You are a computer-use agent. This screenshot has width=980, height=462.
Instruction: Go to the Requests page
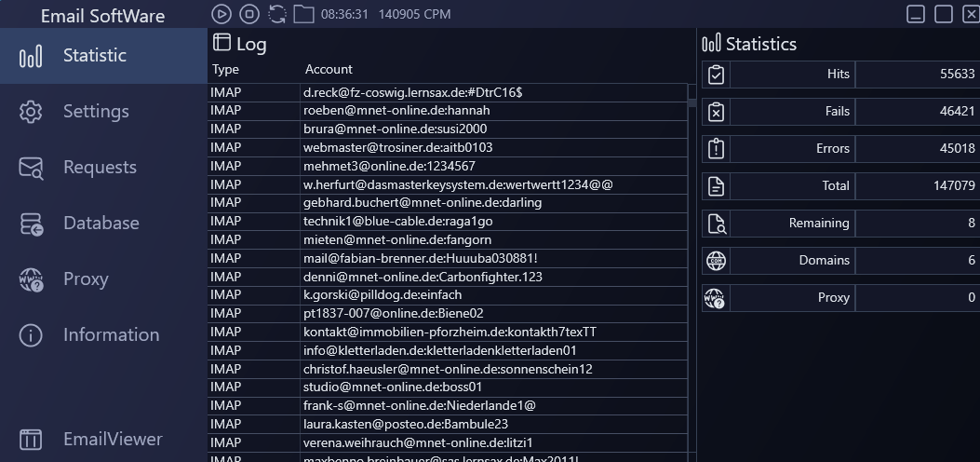(x=100, y=168)
